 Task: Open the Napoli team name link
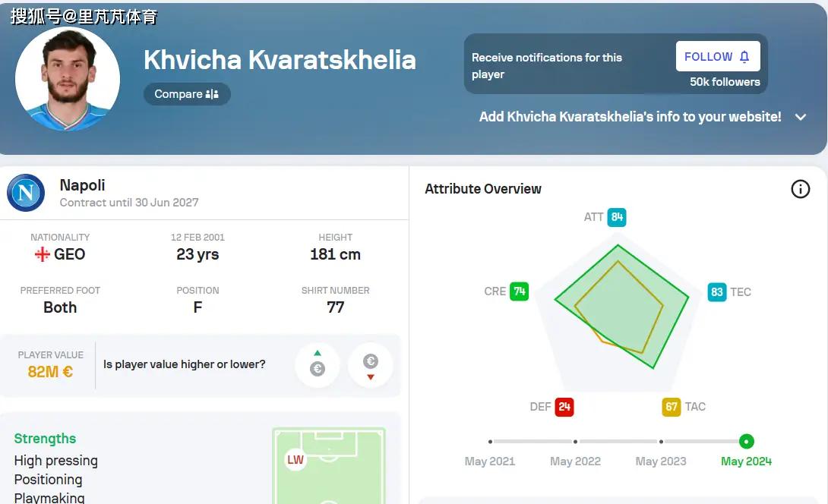point(82,185)
